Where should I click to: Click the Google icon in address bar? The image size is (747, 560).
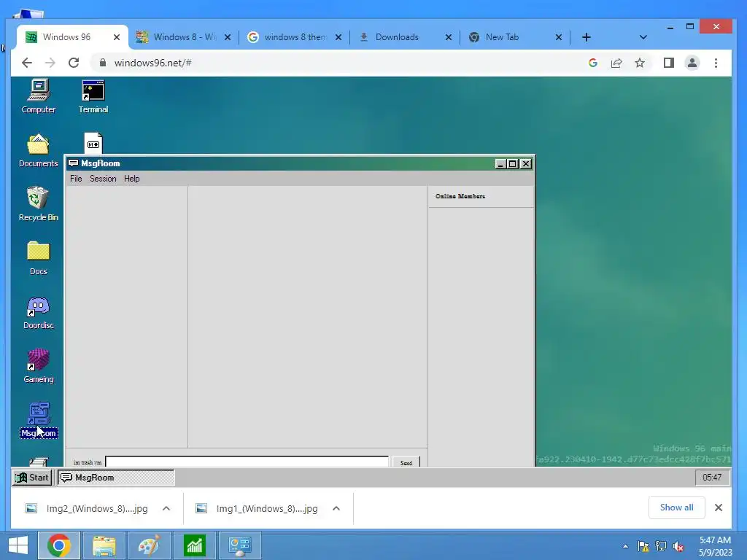(x=592, y=63)
